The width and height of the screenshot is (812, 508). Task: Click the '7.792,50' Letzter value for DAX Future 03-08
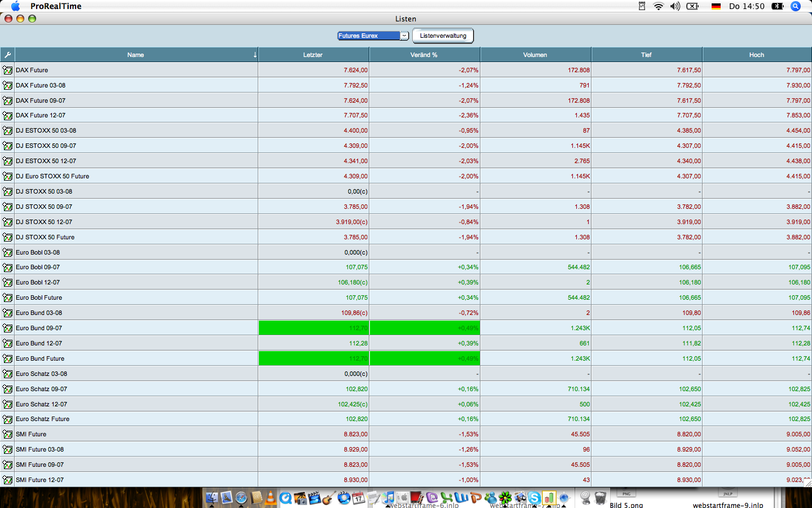pyautogui.click(x=356, y=85)
